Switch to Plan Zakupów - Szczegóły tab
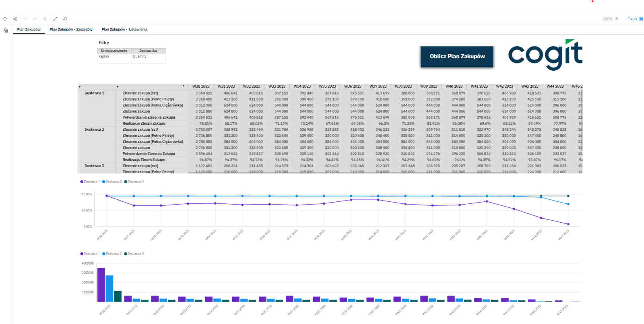This screenshot has width=644, height=324. point(71,29)
